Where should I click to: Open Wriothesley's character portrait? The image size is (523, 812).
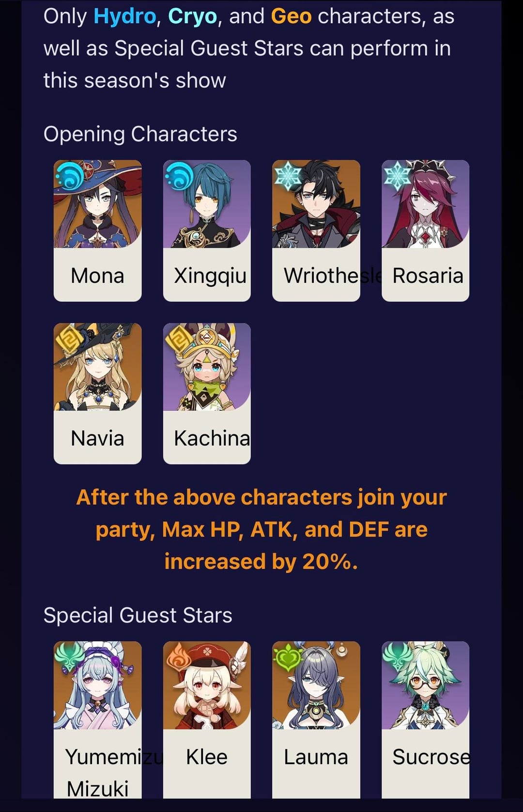316,204
